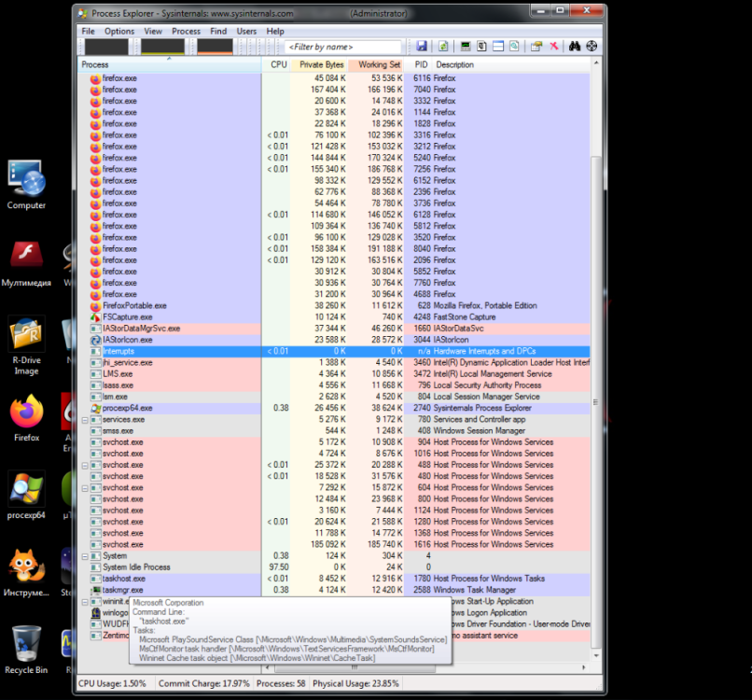
Task: Open the Options menu
Action: 119,31
